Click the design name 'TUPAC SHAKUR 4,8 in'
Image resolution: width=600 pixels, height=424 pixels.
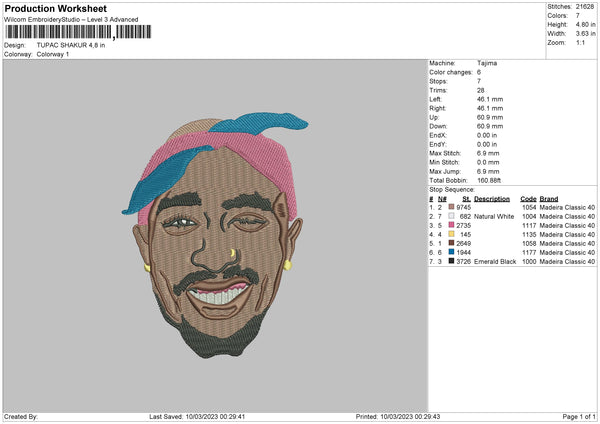[71, 45]
